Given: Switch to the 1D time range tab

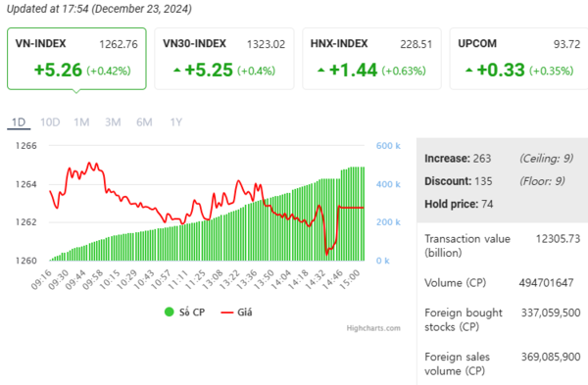Looking at the screenshot, I should (x=19, y=122).
